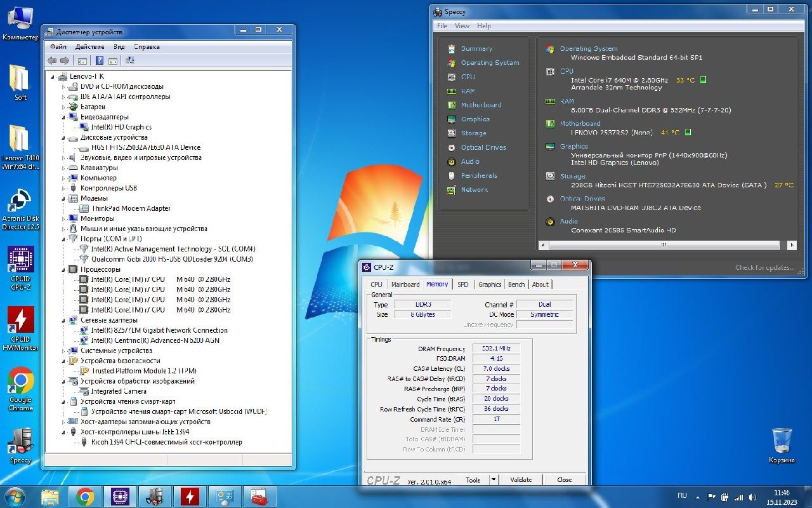Open Network section in Speccy sidebar
Screen dimensions: 812x508
coord(475,189)
